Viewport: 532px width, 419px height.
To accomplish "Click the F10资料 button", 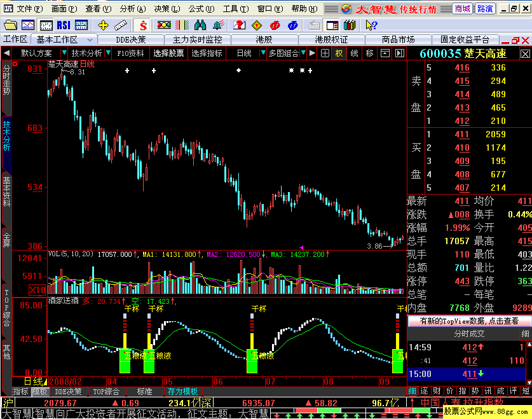I will coord(131,53).
